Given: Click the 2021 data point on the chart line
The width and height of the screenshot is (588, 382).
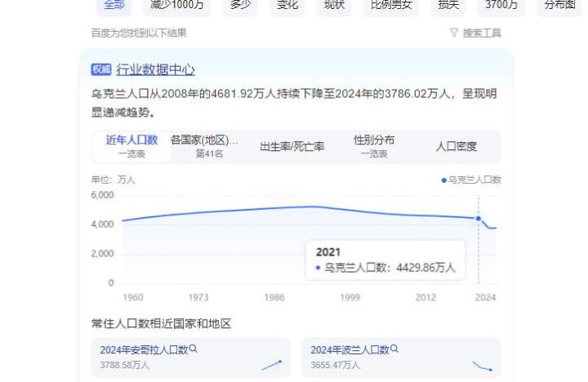Looking at the screenshot, I should (478, 219).
